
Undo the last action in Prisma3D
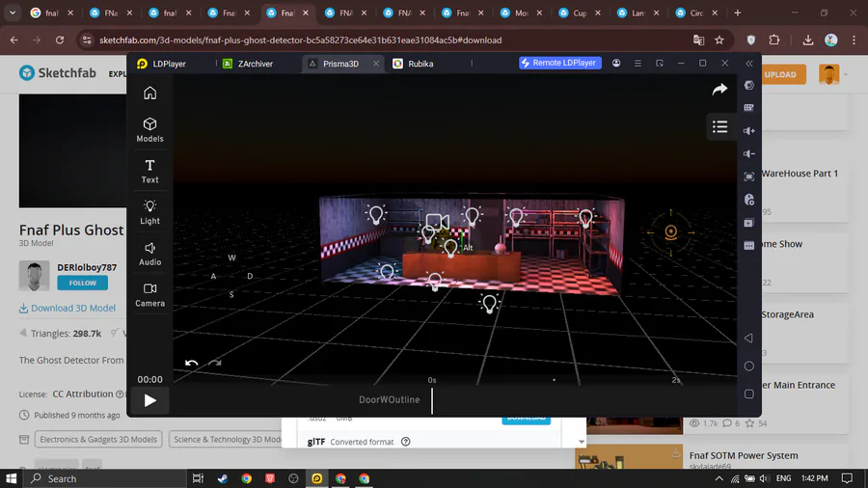coord(192,363)
